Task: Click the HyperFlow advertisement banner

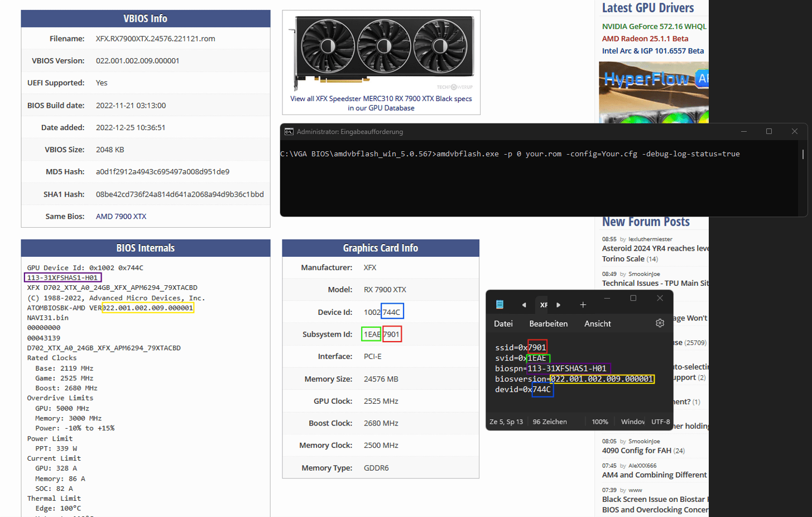Action: point(654,92)
